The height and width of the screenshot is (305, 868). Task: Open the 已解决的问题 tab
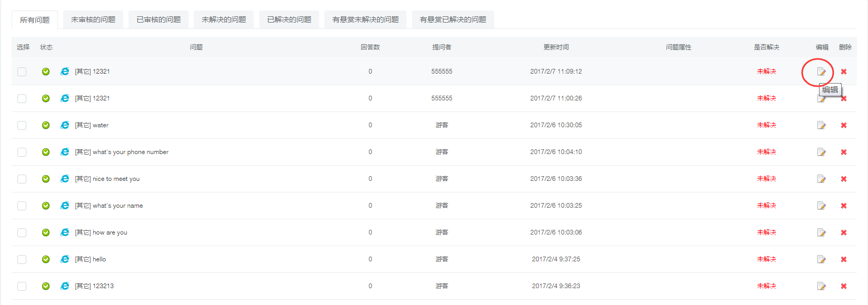click(289, 19)
